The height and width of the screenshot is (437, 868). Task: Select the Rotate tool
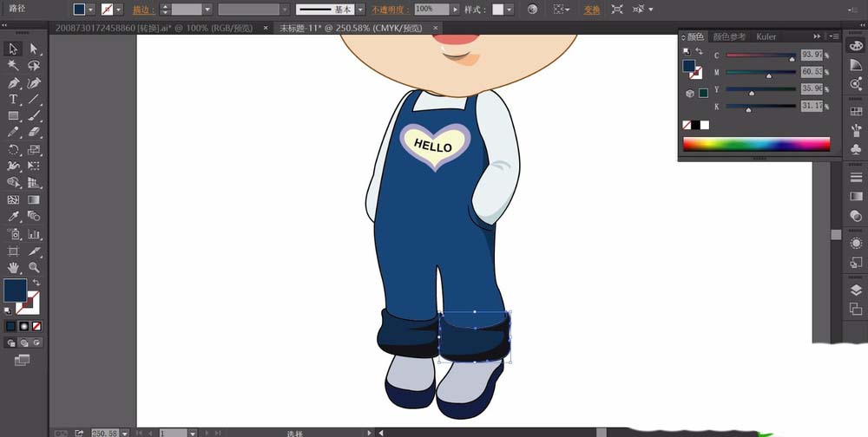point(13,149)
